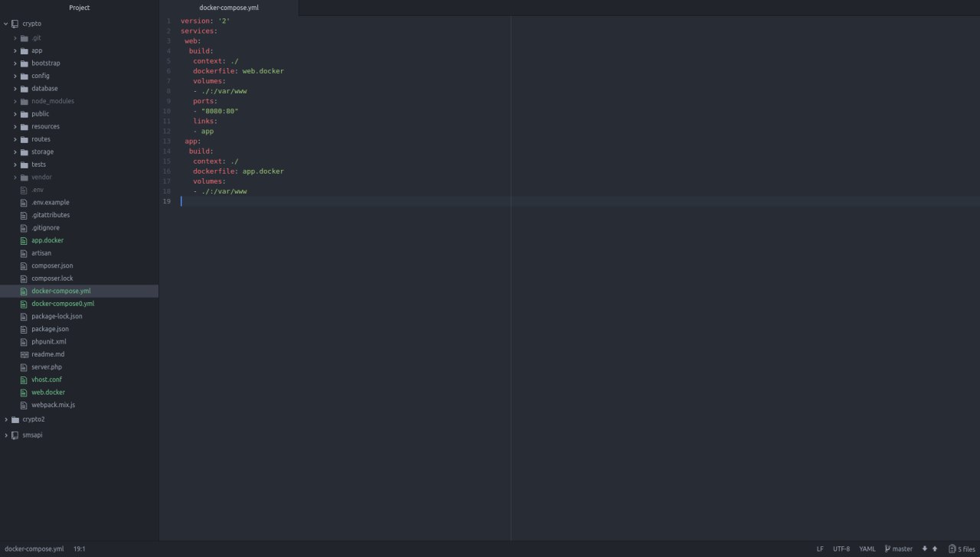Collapse the crypto project root
The height and width of the screenshot is (557, 980).
[5, 24]
